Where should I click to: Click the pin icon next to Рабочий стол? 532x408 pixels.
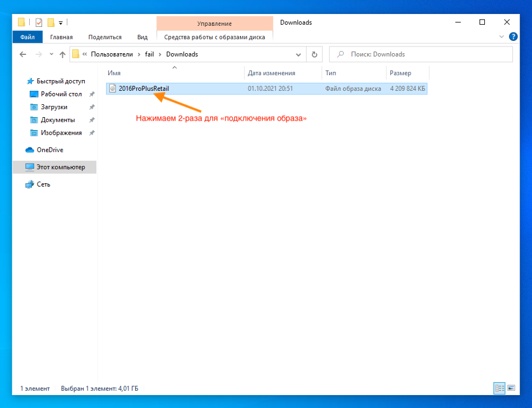[91, 94]
